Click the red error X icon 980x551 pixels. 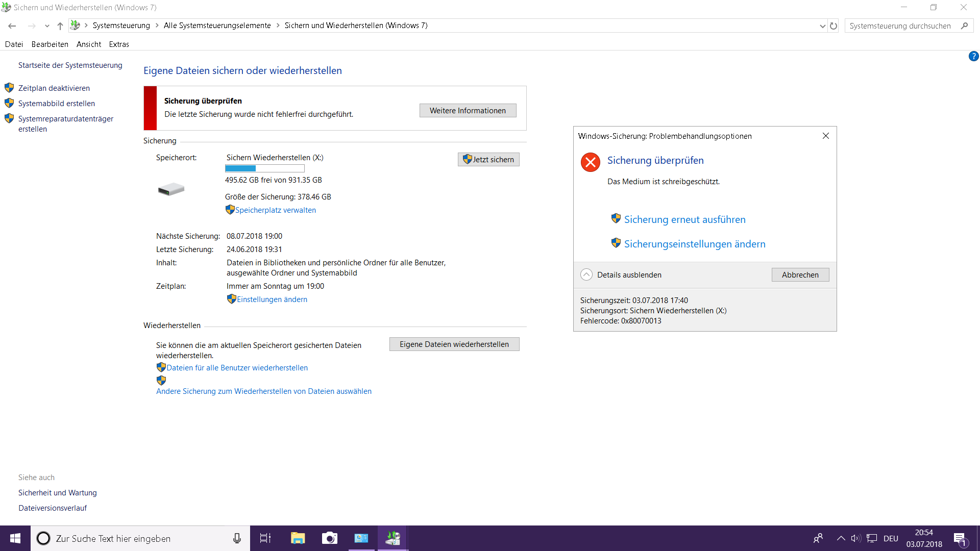tap(591, 162)
